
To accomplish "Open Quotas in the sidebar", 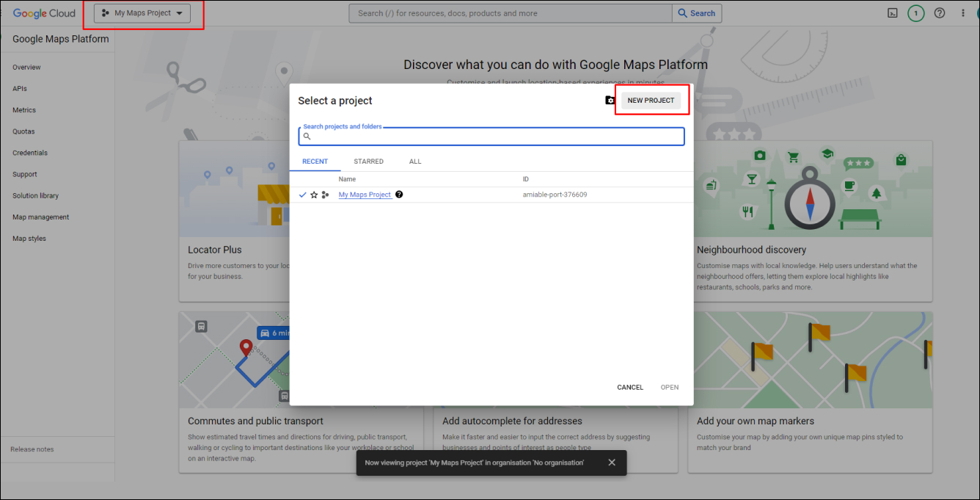I will coord(23,131).
